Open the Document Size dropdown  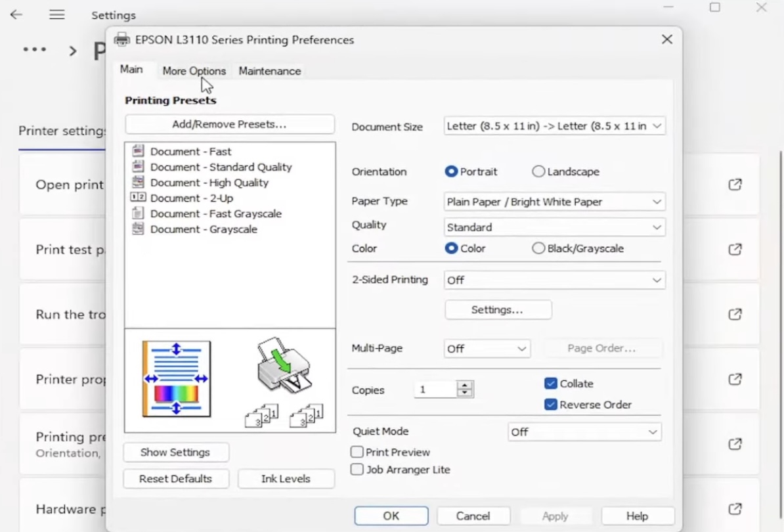click(554, 126)
